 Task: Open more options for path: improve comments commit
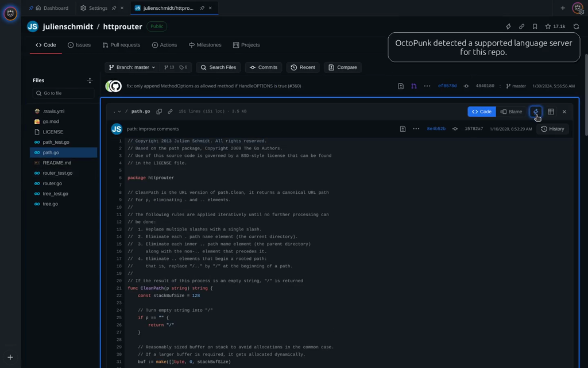[x=416, y=129]
